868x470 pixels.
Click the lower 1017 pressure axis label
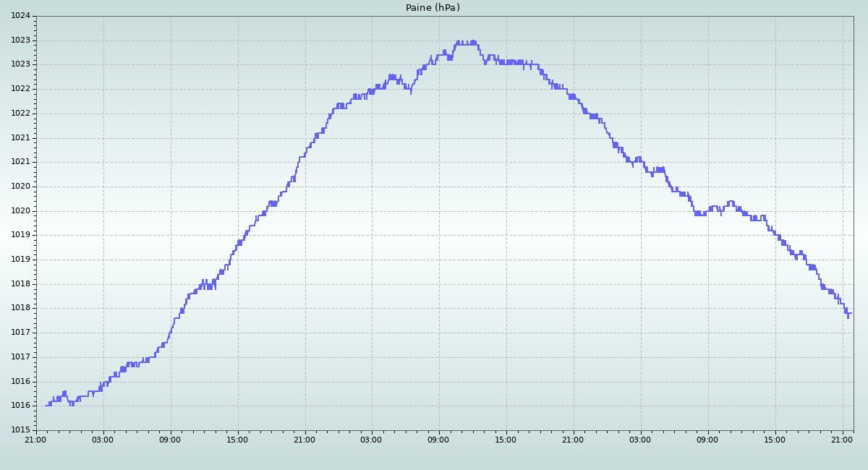pos(20,357)
